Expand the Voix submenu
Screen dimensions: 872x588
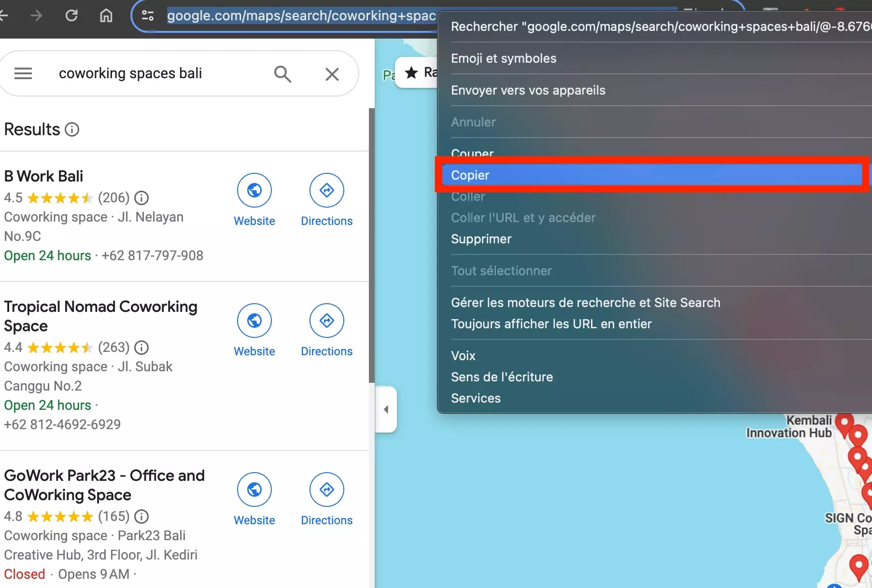coord(464,356)
